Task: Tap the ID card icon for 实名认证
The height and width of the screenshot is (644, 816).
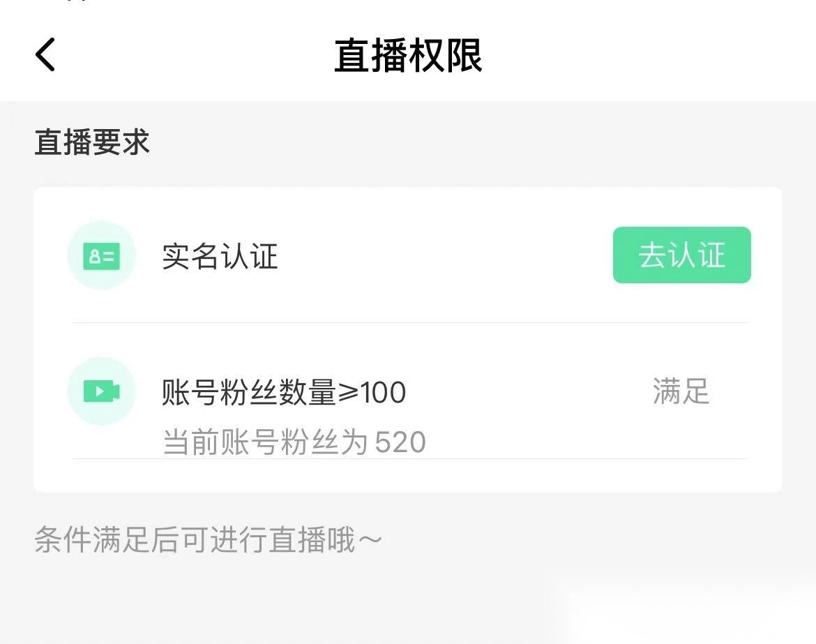Action: click(x=101, y=255)
